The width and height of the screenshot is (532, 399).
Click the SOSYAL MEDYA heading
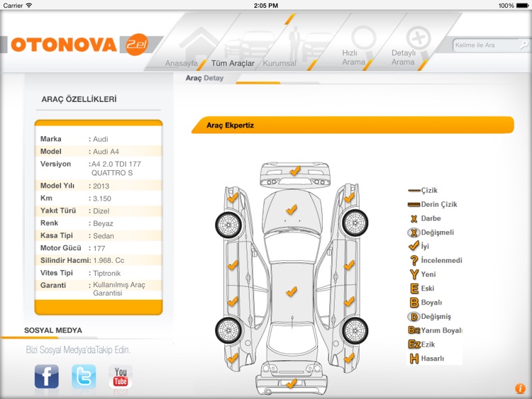point(53,330)
